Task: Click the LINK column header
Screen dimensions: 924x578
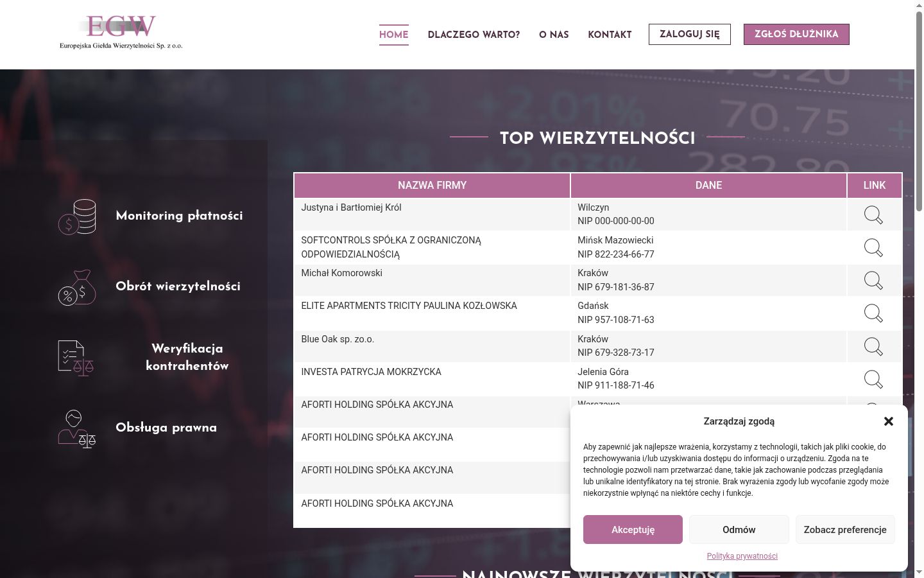Action: click(x=875, y=185)
